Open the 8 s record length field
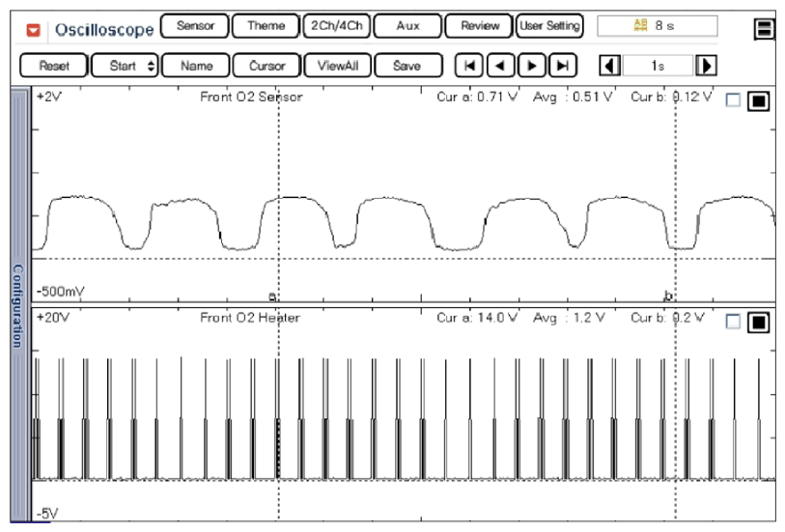This screenshot has height=532, width=785. click(657, 27)
